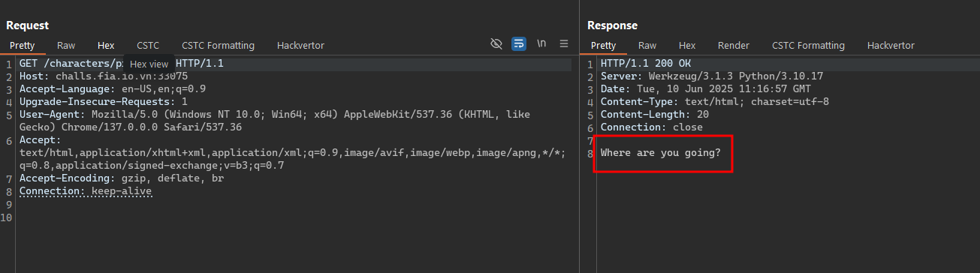Open Request Hackvertor tab
Screen dimensions: 980x273
pyautogui.click(x=300, y=46)
